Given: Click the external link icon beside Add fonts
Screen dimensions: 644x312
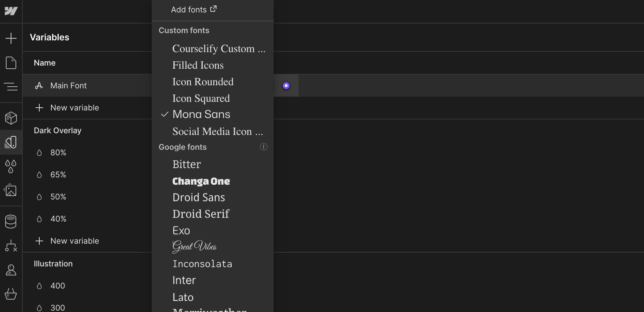Looking at the screenshot, I should click(213, 9).
